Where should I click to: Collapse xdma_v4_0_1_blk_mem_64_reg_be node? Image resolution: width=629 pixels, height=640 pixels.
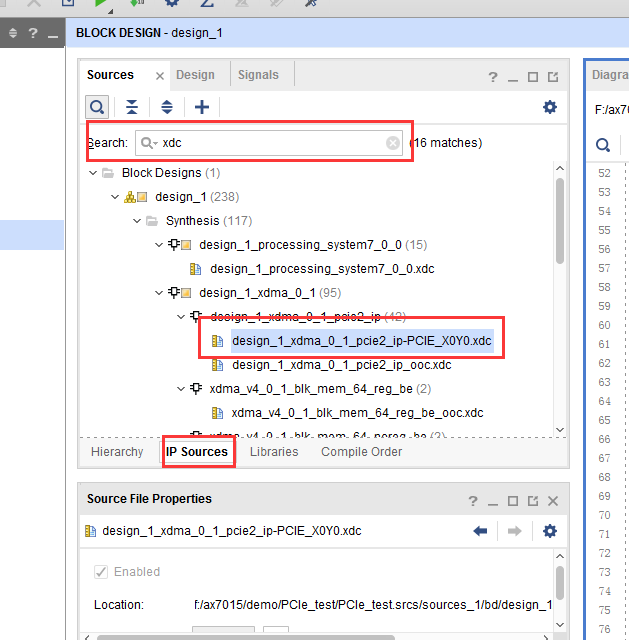tap(181, 389)
